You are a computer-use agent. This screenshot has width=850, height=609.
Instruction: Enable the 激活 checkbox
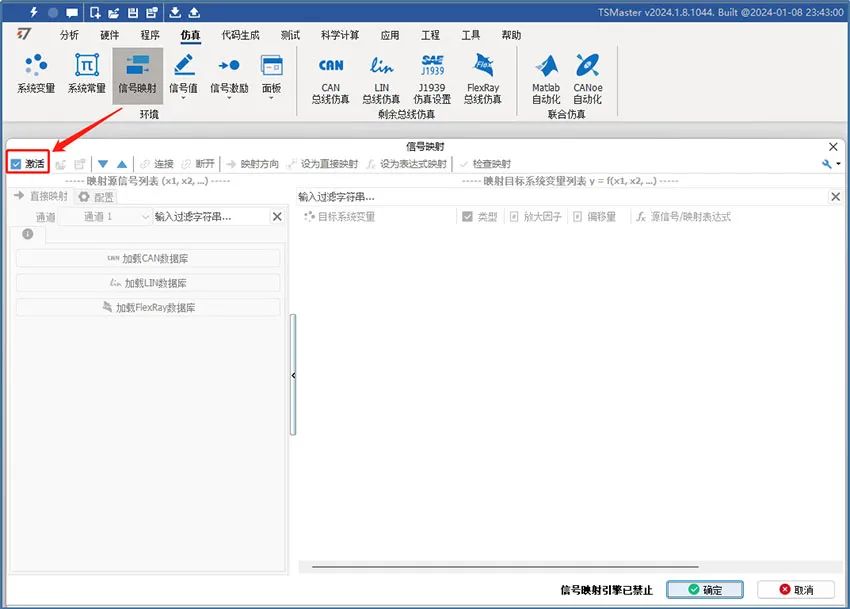point(17,162)
